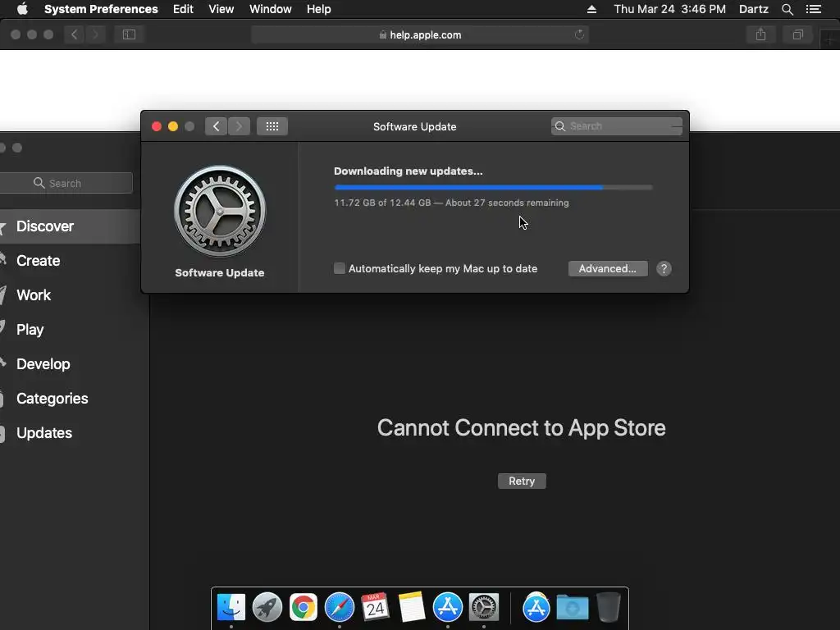Click Safari share button
The height and width of the screenshot is (630, 840).
[x=760, y=34]
